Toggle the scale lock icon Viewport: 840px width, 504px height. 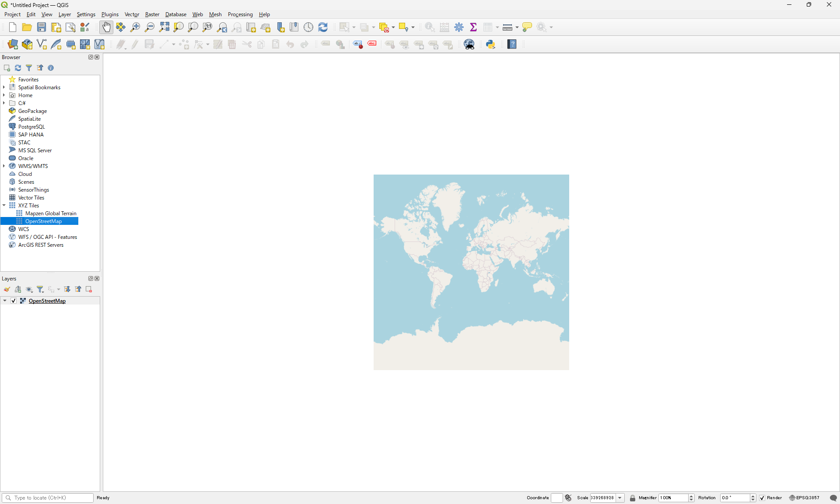coord(632,498)
